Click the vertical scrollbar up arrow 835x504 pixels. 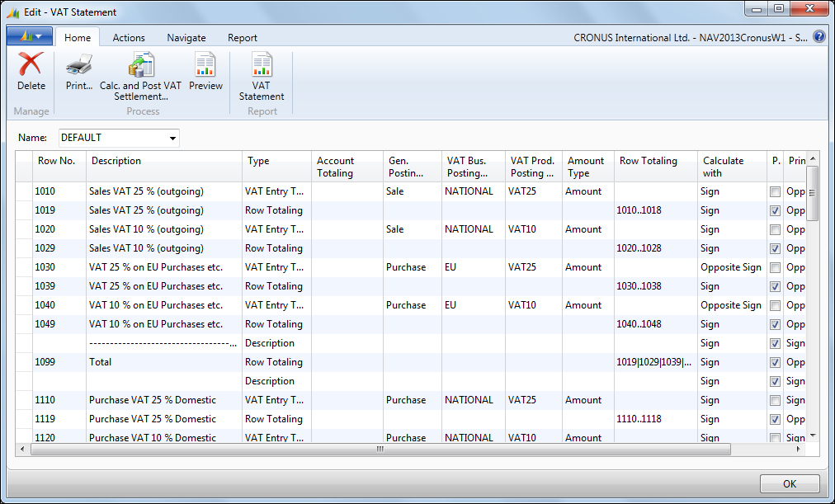pyautogui.click(x=812, y=158)
